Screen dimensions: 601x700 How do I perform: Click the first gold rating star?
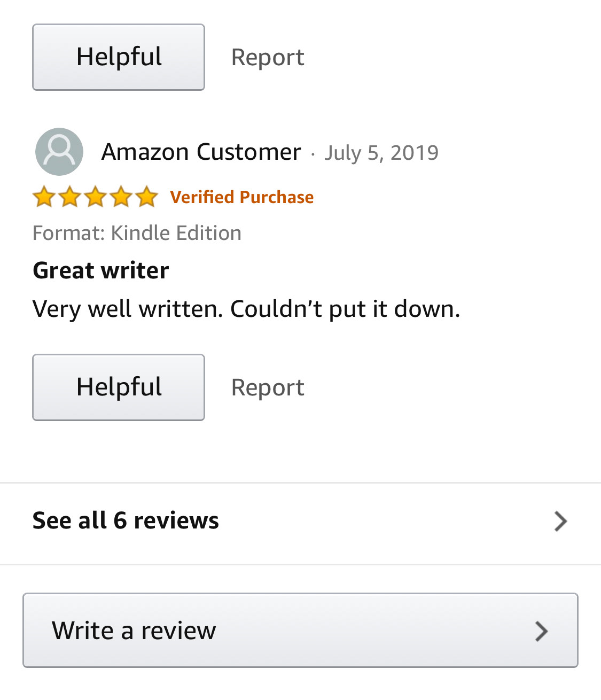point(44,197)
